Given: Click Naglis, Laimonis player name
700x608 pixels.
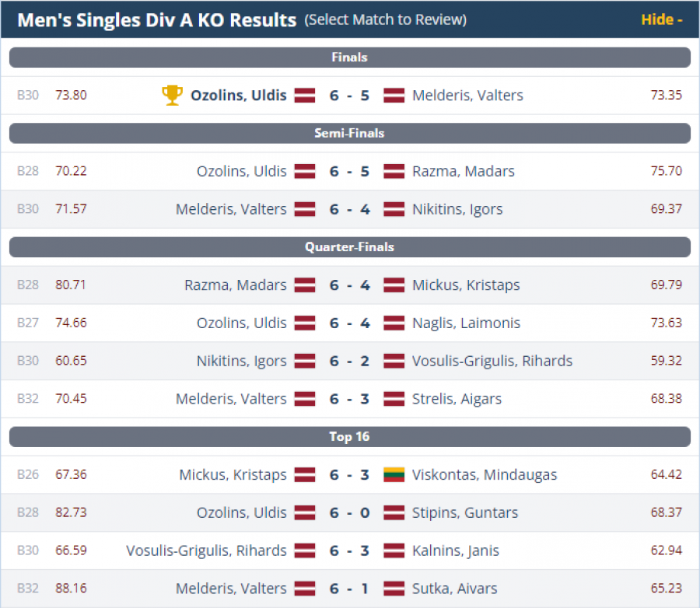Looking at the screenshot, I should pyautogui.click(x=466, y=323).
